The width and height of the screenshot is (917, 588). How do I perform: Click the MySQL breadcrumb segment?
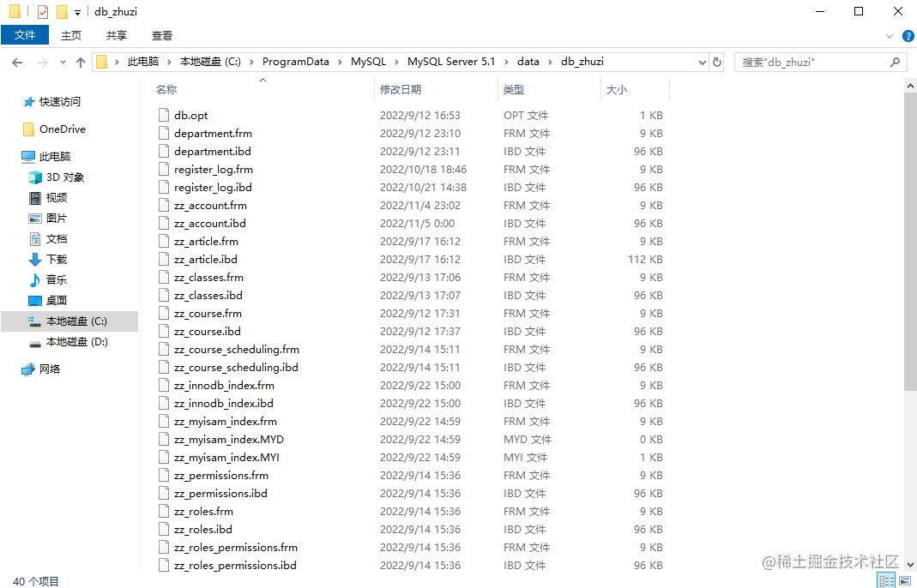coord(369,62)
